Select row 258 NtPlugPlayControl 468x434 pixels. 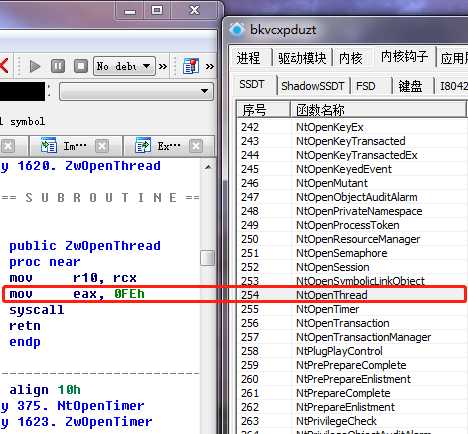point(352,351)
